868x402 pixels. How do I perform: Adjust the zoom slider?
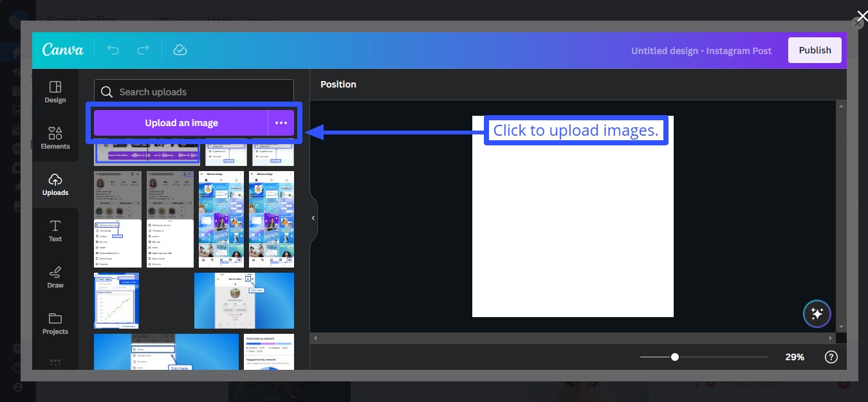click(674, 356)
